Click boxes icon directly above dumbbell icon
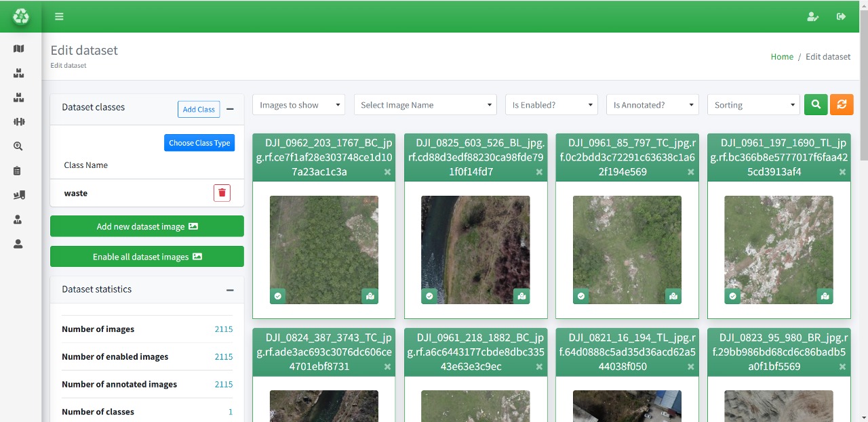The width and height of the screenshot is (868, 422). pos(18,98)
